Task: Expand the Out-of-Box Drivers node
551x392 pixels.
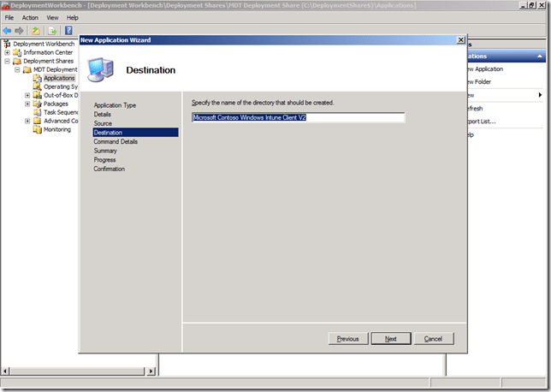Action: point(27,95)
